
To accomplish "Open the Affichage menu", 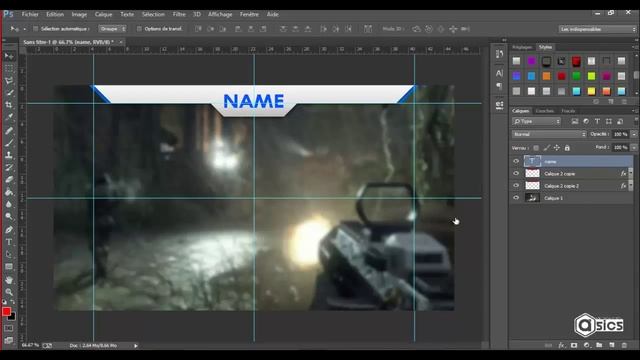I will (x=220, y=14).
